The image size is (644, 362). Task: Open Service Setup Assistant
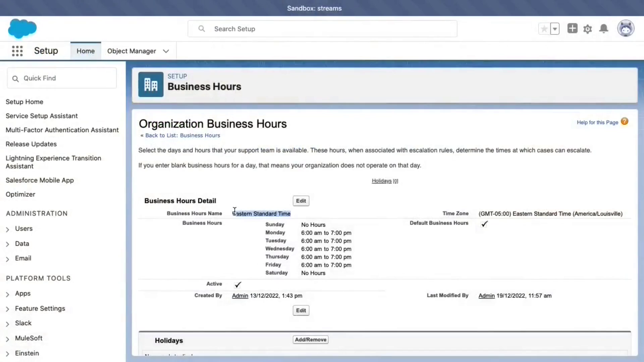point(42,116)
